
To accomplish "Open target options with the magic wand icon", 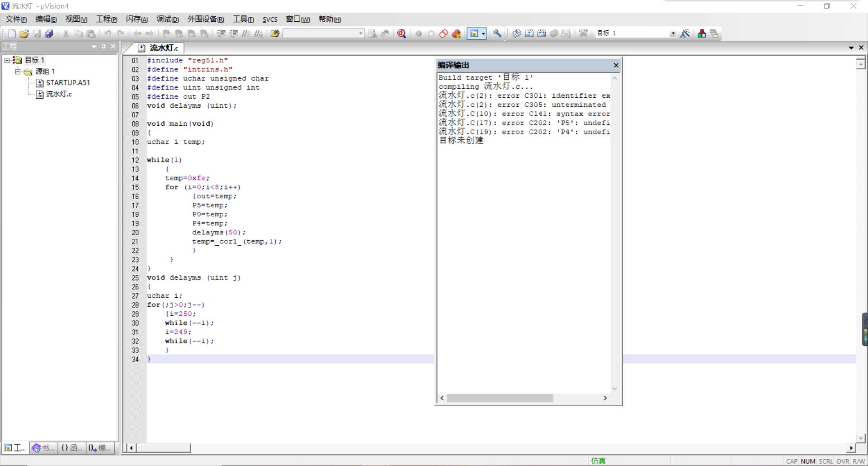I will click(685, 33).
